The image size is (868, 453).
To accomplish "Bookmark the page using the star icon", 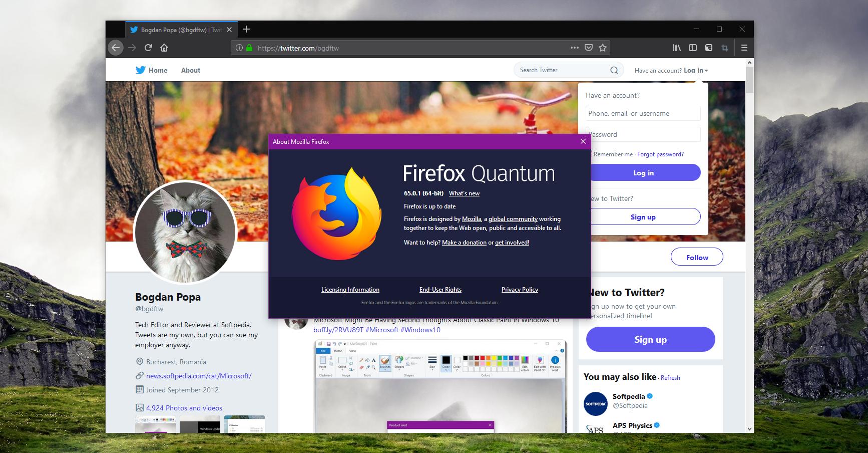I will [603, 48].
